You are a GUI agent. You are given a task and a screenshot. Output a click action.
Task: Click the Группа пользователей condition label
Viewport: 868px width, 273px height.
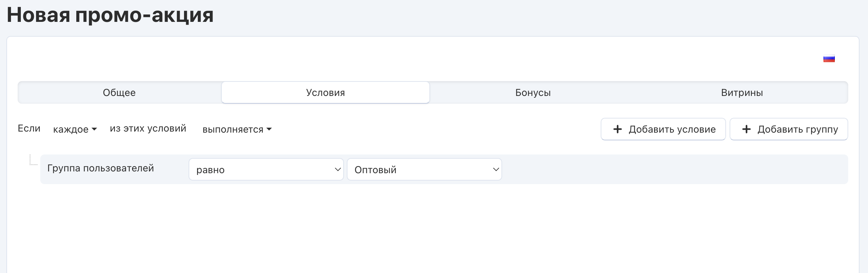[x=101, y=168]
